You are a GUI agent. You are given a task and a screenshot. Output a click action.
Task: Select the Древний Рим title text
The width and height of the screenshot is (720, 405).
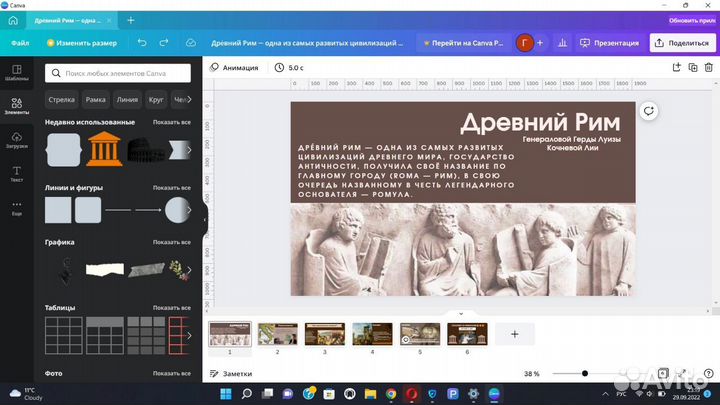540,122
